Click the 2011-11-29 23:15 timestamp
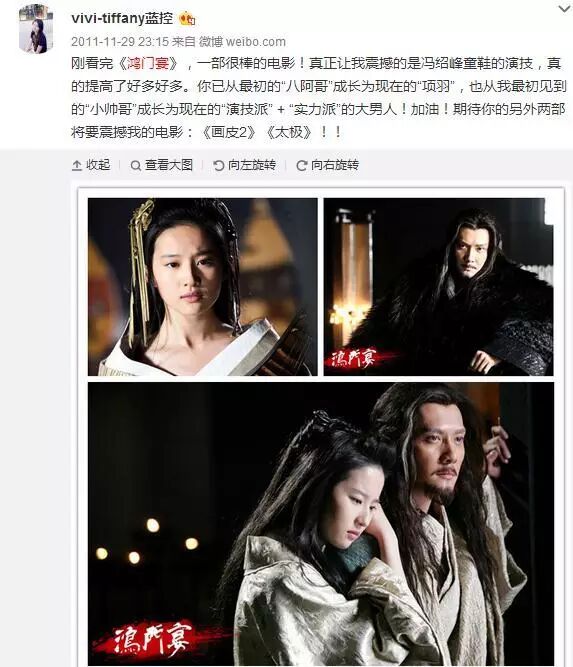Screen dimensions: 573x667 tap(120, 42)
